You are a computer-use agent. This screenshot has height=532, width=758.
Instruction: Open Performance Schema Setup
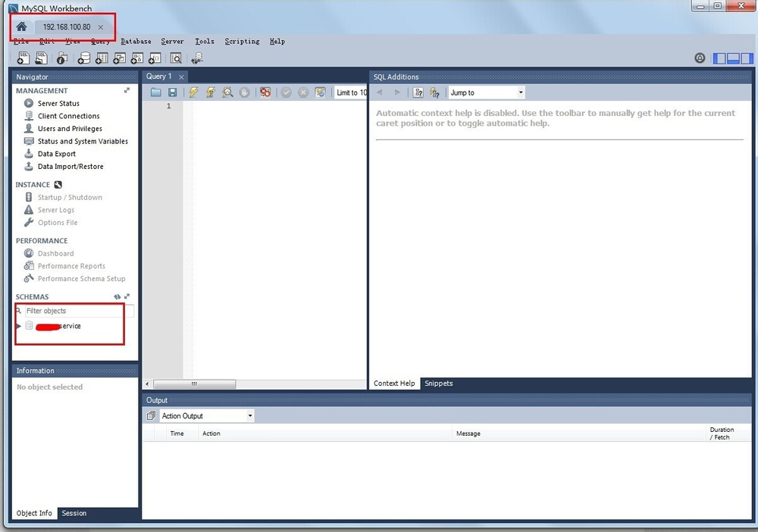tap(81, 278)
